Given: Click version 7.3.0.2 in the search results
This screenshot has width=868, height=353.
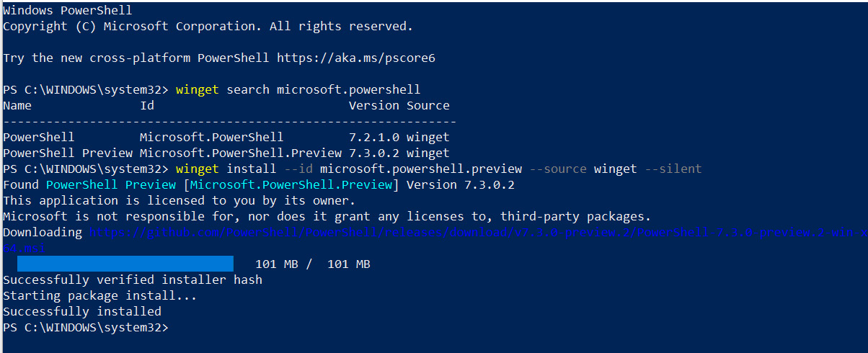Looking at the screenshot, I should pyautogui.click(x=374, y=153).
